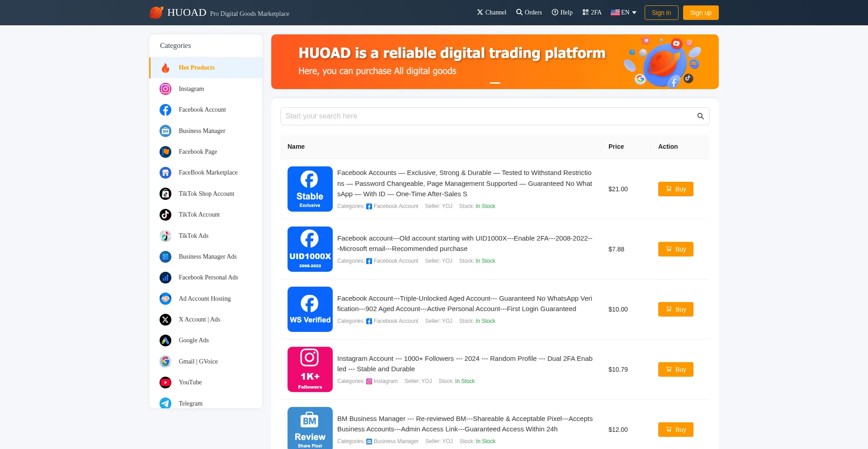Expand the EN language dropdown

(623, 13)
